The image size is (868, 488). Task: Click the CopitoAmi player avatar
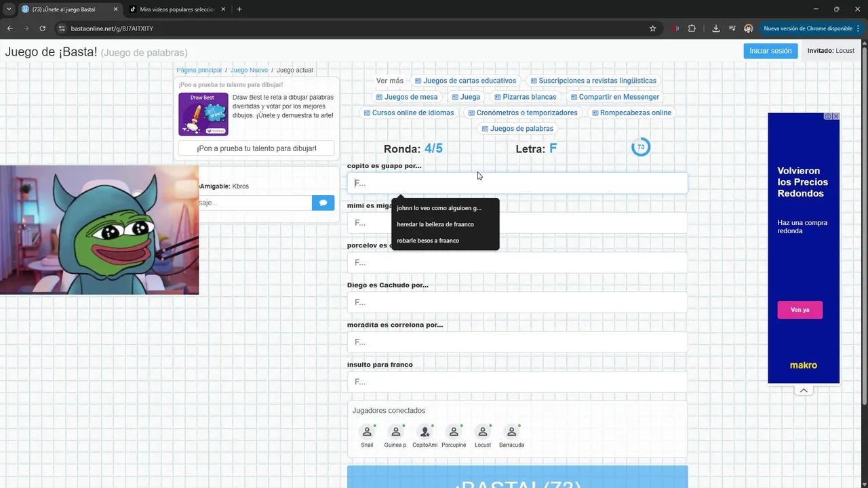425,432
